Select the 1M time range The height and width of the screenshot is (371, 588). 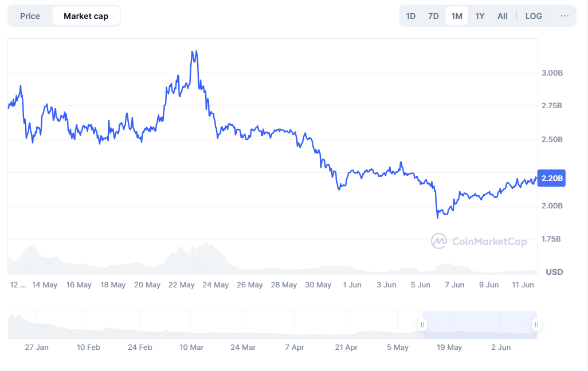(x=457, y=16)
